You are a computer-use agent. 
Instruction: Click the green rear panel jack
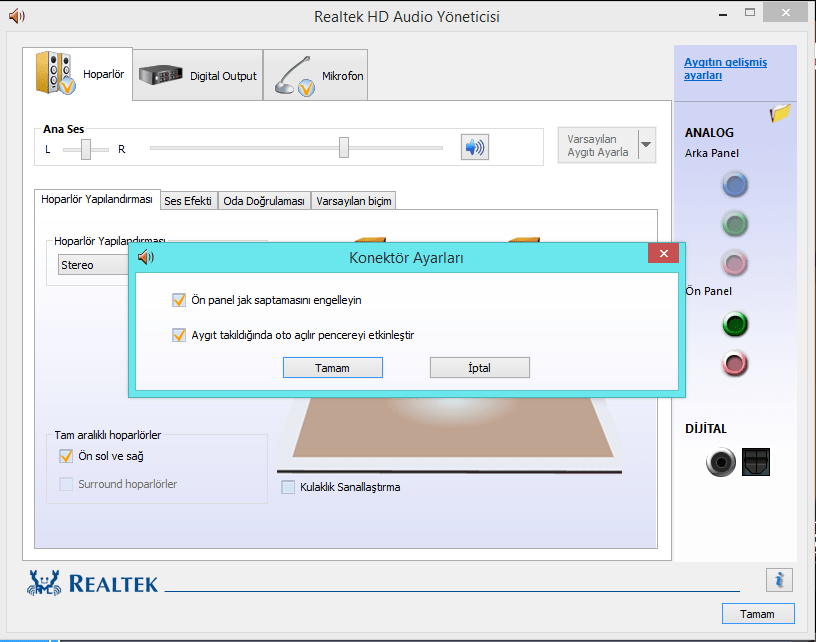735,224
